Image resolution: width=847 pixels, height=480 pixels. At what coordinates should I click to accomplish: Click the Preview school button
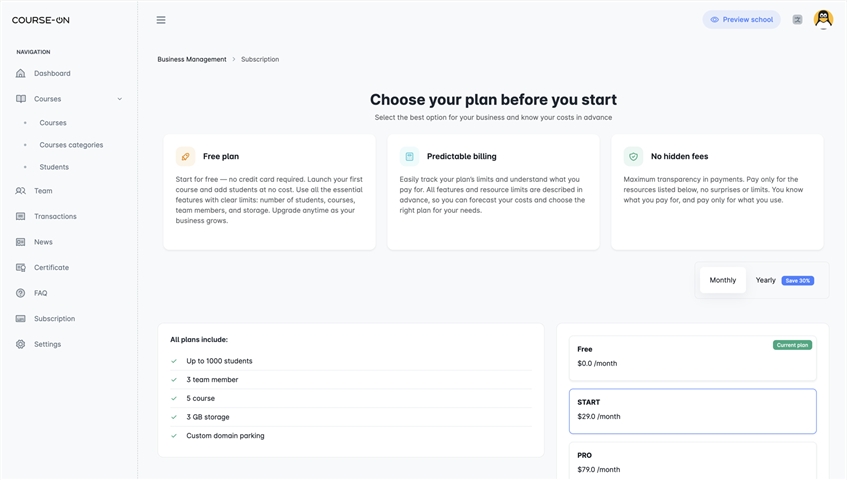pos(741,19)
